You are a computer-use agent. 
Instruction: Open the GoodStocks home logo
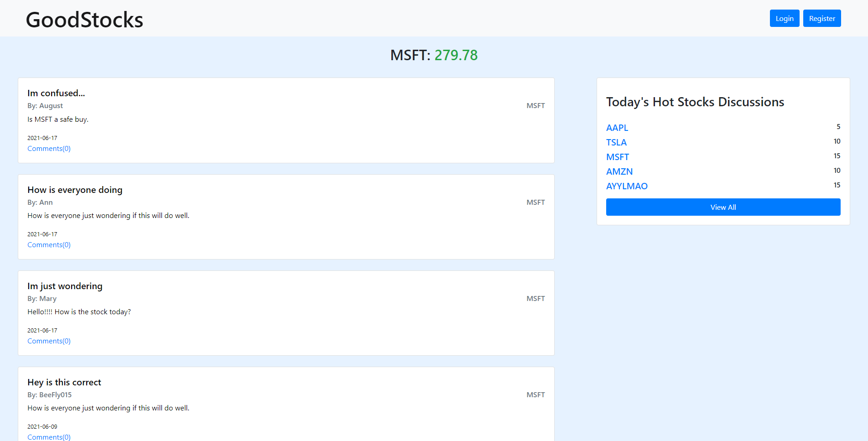[x=84, y=20]
